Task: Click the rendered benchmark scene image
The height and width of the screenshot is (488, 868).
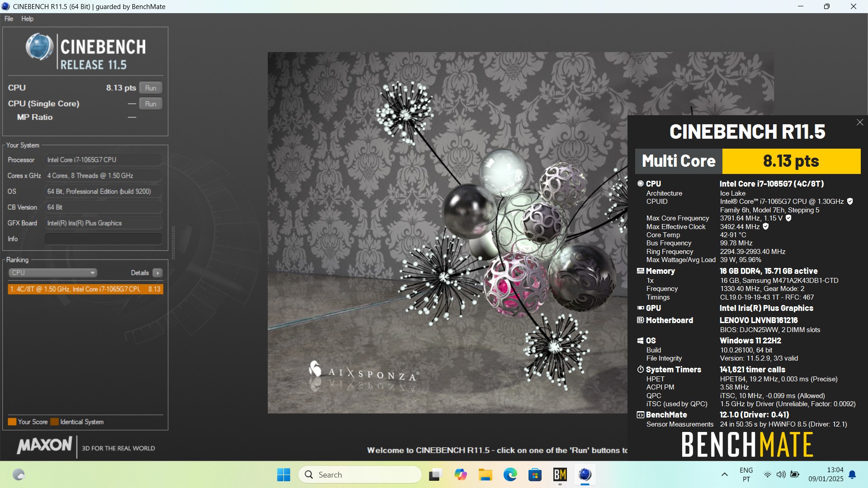Action: (448, 232)
